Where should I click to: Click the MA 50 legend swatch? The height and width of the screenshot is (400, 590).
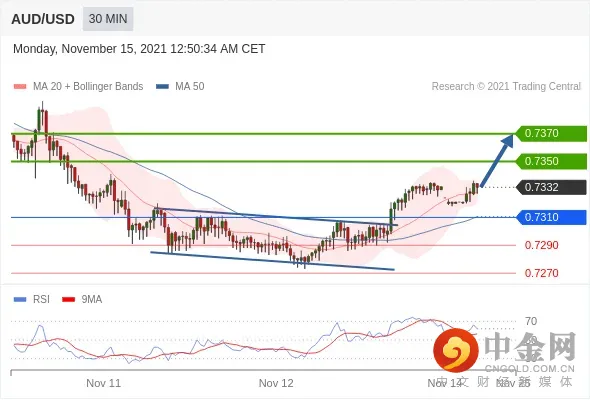[162, 87]
